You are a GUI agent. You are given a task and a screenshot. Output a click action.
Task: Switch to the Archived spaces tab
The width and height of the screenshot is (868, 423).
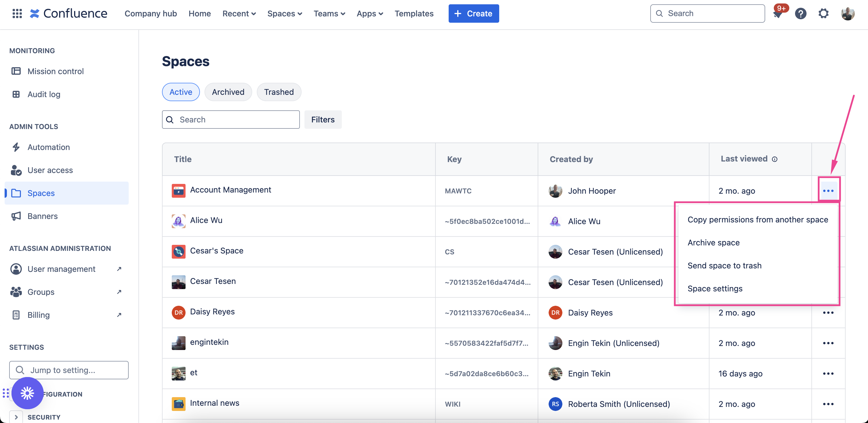(228, 92)
